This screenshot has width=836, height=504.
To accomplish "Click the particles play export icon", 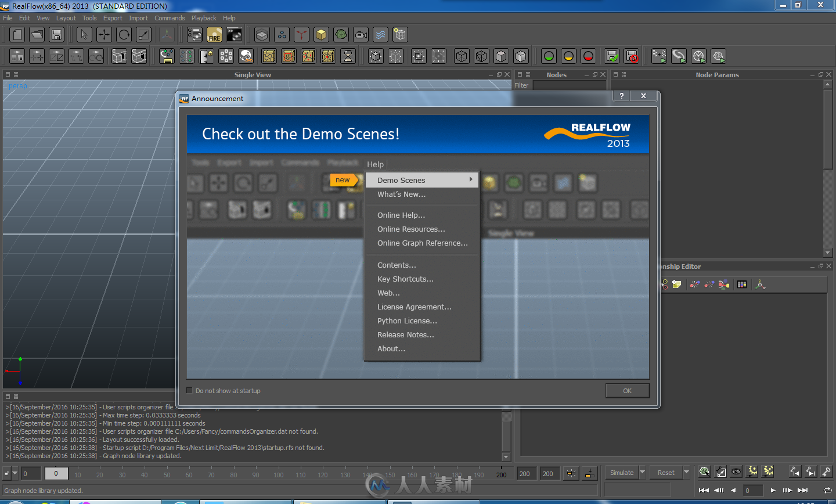I will point(659,56).
